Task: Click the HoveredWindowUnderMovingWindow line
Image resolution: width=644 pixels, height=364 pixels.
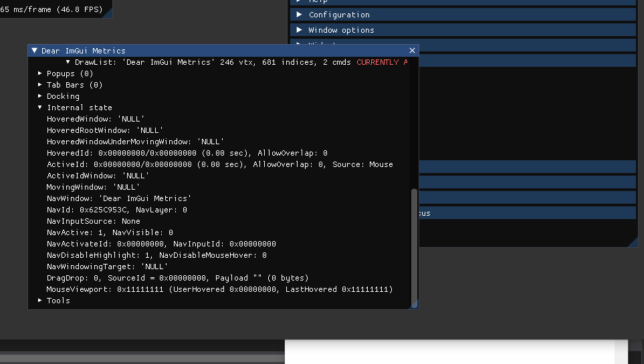Action: [x=135, y=142]
